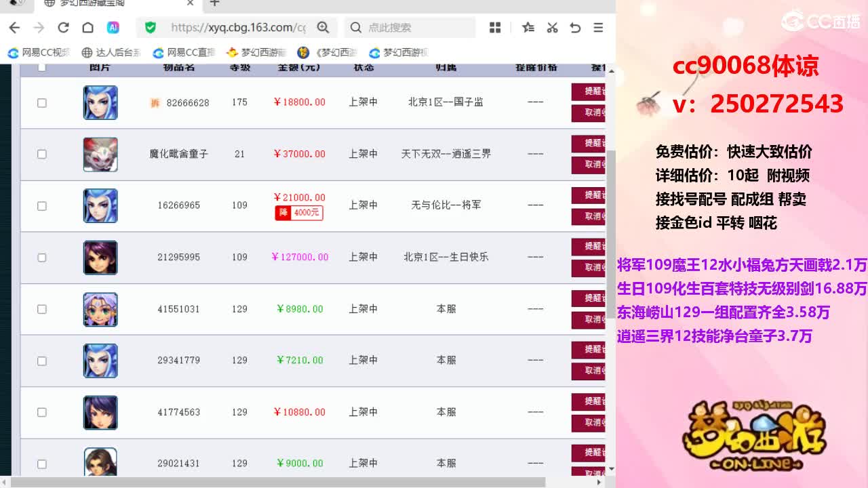
Task: Check the box for item 41551031
Action: 41,309
